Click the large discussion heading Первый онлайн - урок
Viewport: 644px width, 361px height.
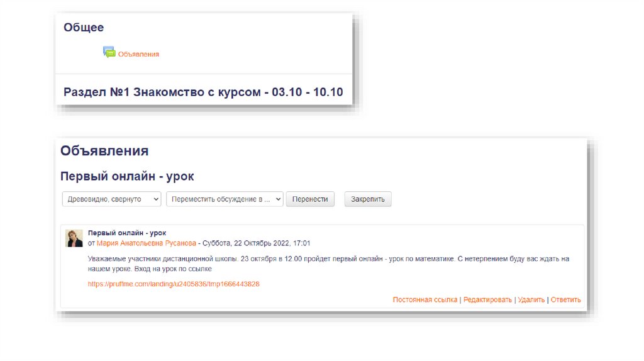click(127, 176)
